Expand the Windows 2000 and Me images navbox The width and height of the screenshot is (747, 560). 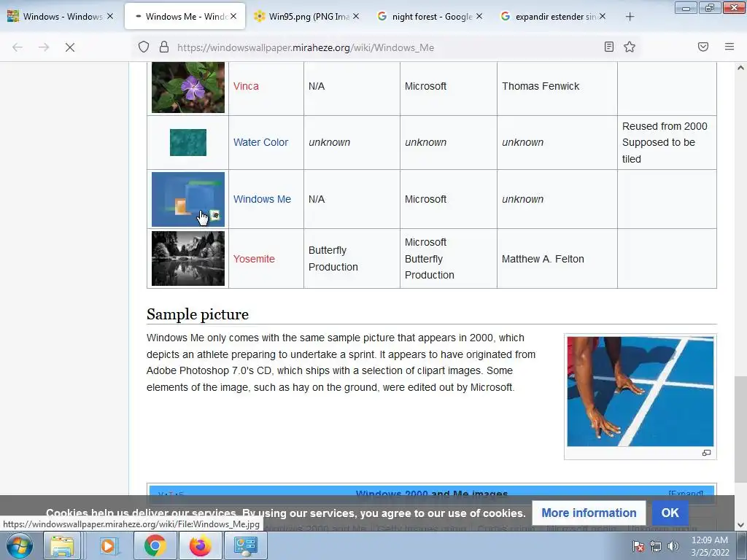(x=686, y=494)
